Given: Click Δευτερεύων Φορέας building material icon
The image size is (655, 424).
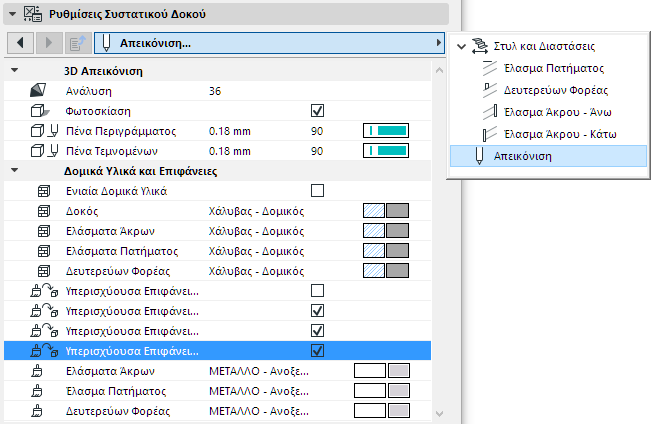Looking at the screenshot, I should tap(43, 271).
